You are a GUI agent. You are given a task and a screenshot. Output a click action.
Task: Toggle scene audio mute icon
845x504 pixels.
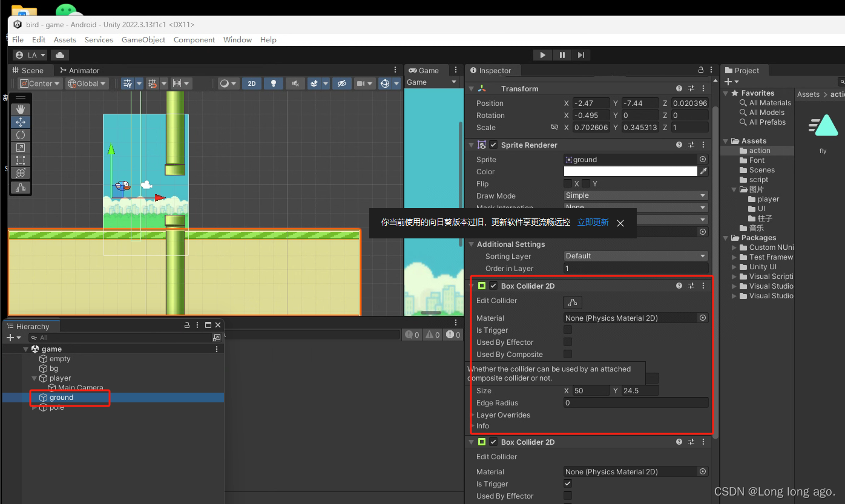[x=295, y=83]
